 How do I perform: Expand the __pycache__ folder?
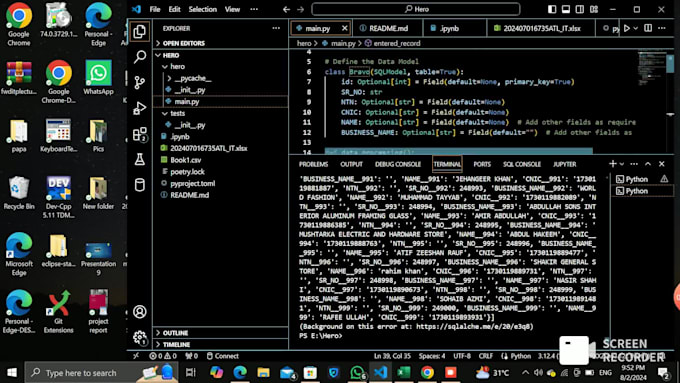221,78
